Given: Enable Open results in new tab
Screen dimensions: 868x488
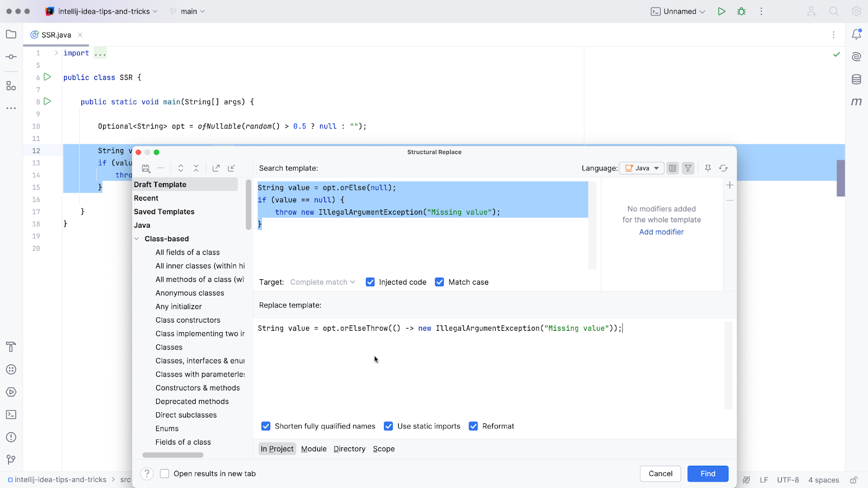Looking at the screenshot, I should point(164,473).
